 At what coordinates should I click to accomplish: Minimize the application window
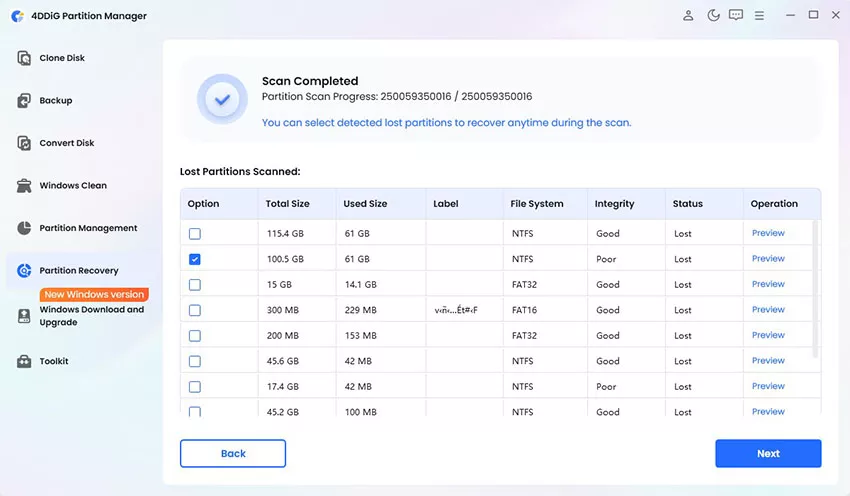tap(790, 16)
